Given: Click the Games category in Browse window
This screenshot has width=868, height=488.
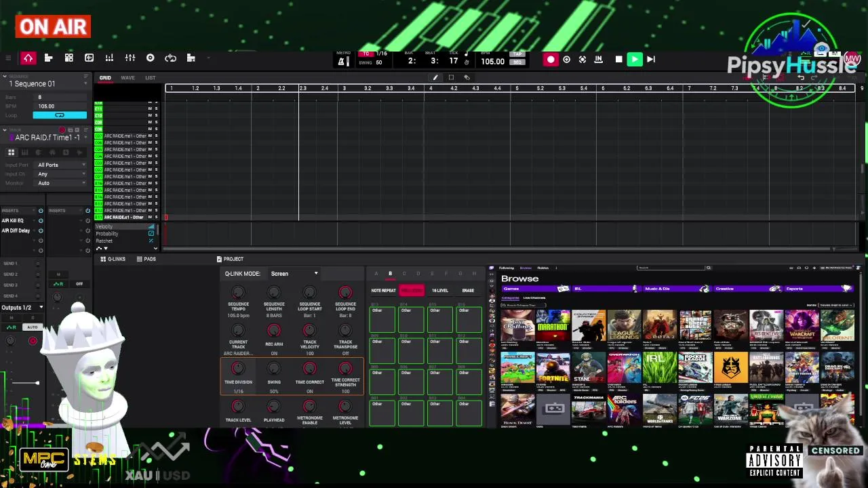Looking at the screenshot, I should tap(535, 289).
